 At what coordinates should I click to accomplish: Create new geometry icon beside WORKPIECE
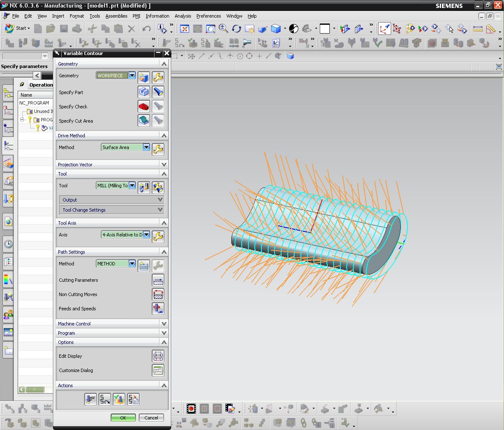coord(144,77)
